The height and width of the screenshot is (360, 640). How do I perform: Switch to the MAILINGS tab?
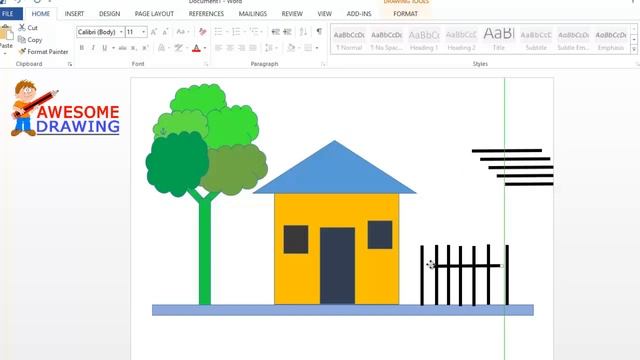253,13
